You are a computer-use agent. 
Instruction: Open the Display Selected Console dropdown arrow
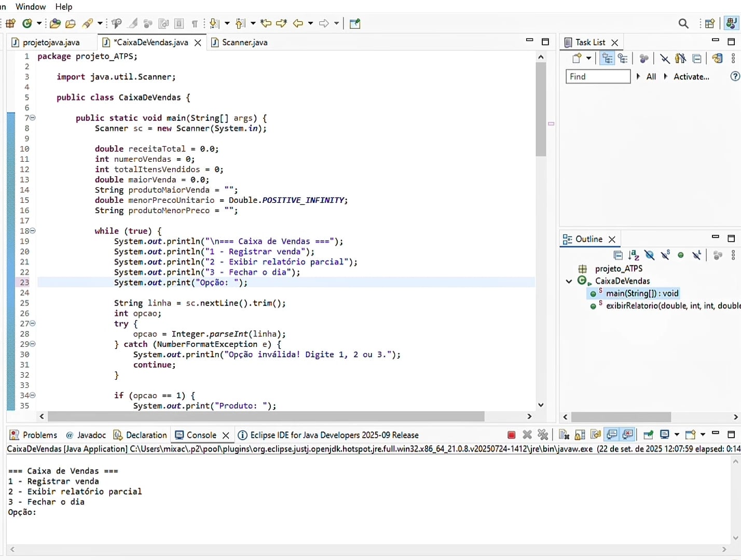[x=677, y=435]
